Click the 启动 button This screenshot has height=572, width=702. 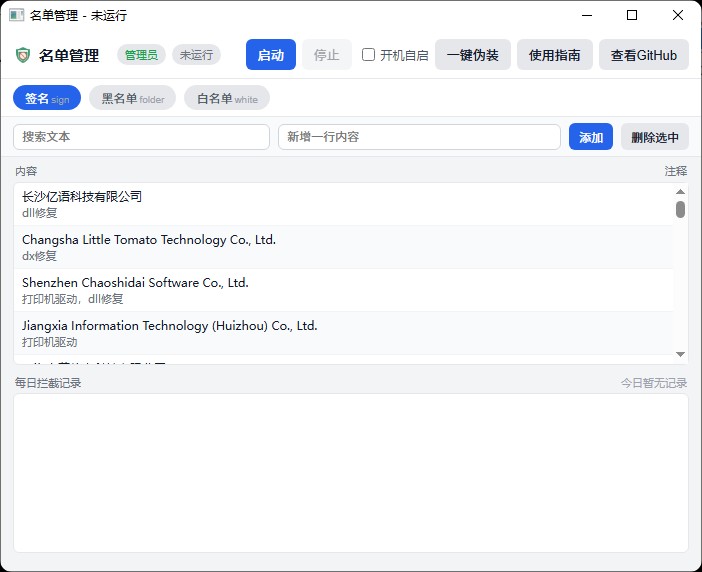click(x=271, y=55)
